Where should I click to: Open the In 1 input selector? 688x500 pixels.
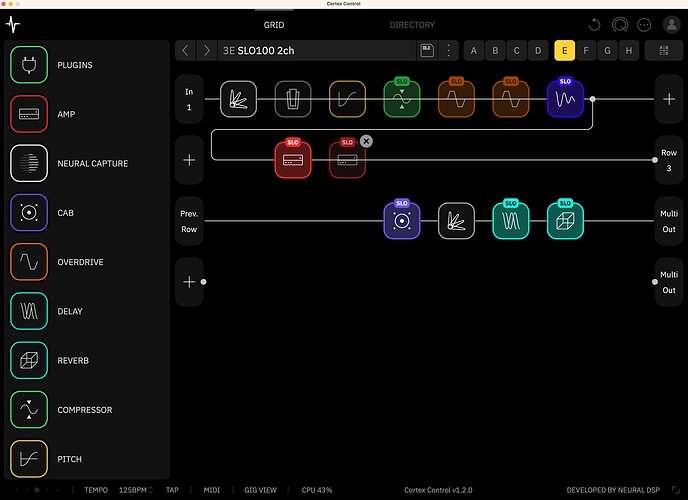[189, 99]
